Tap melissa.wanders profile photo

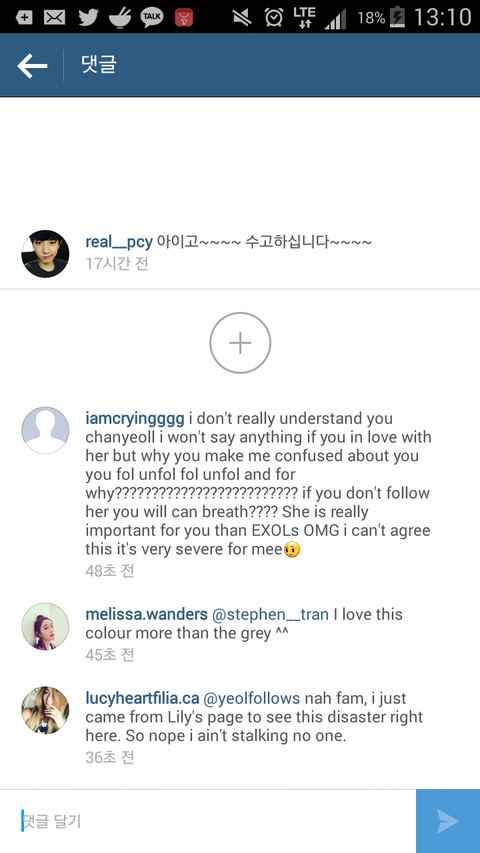[x=45, y=626]
